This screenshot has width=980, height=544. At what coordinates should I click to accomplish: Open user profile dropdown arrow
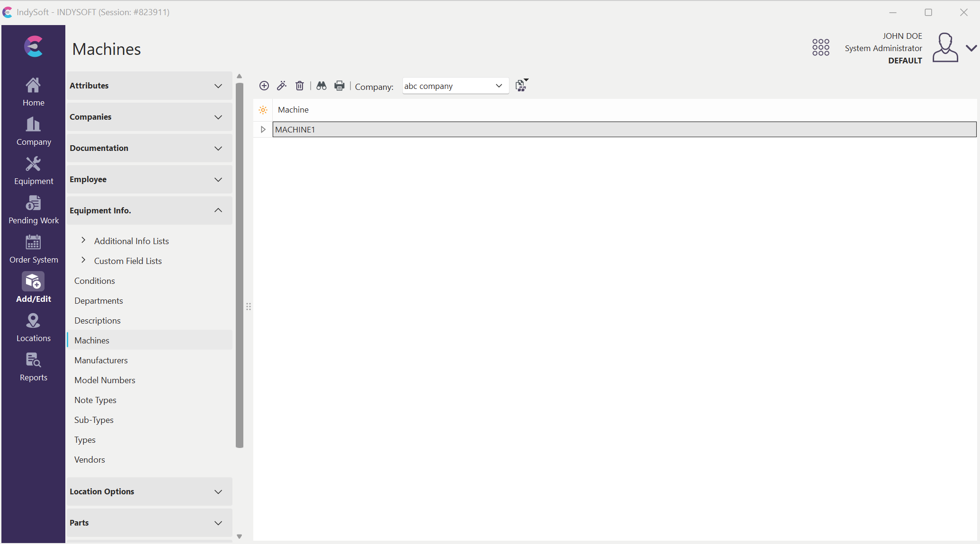[971, 48]
